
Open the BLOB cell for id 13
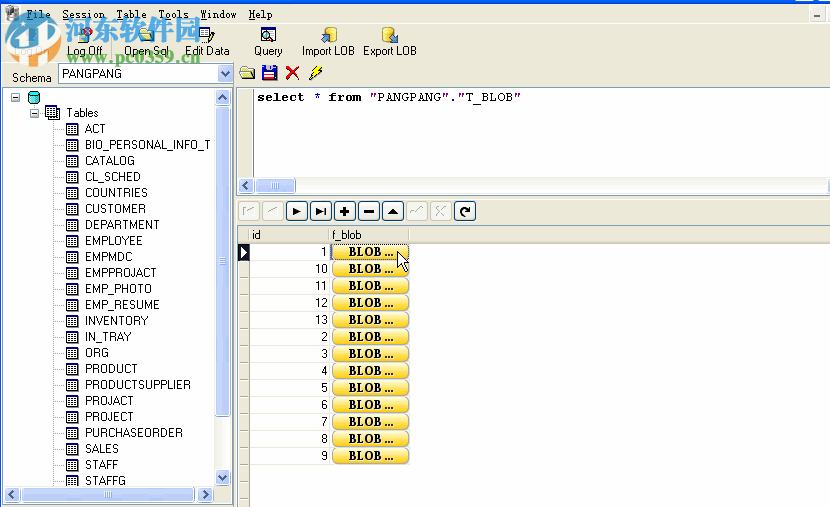pyautogui.click(x=370, y=320)
